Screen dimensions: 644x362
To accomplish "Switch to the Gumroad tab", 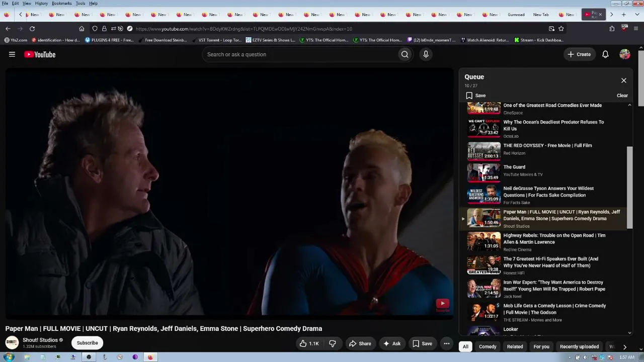I will [516, 15].
